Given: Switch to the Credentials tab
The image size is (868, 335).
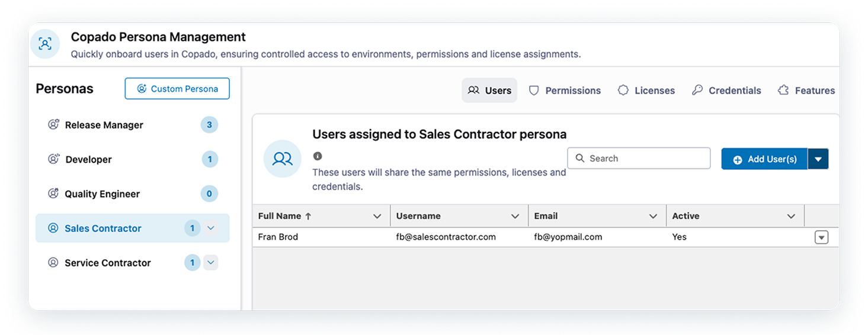Looking at the screenshot, I should pyautogui.click(x=726, y=91).
